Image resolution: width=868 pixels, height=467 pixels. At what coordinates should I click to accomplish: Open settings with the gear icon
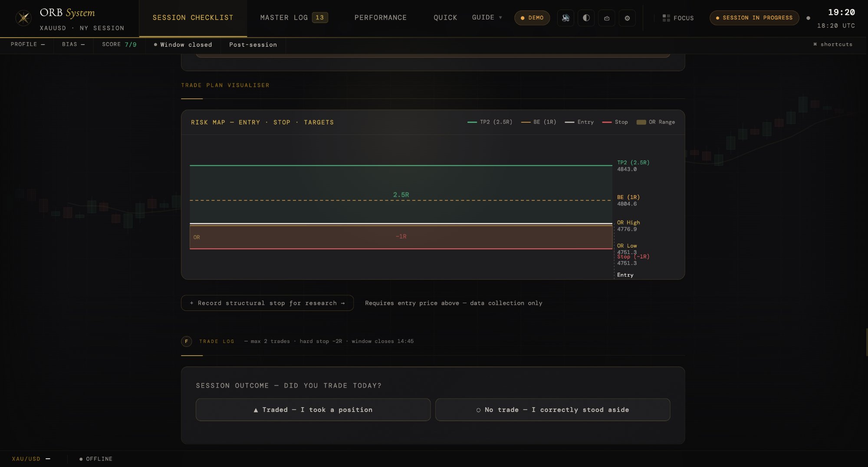click(627, 18)
